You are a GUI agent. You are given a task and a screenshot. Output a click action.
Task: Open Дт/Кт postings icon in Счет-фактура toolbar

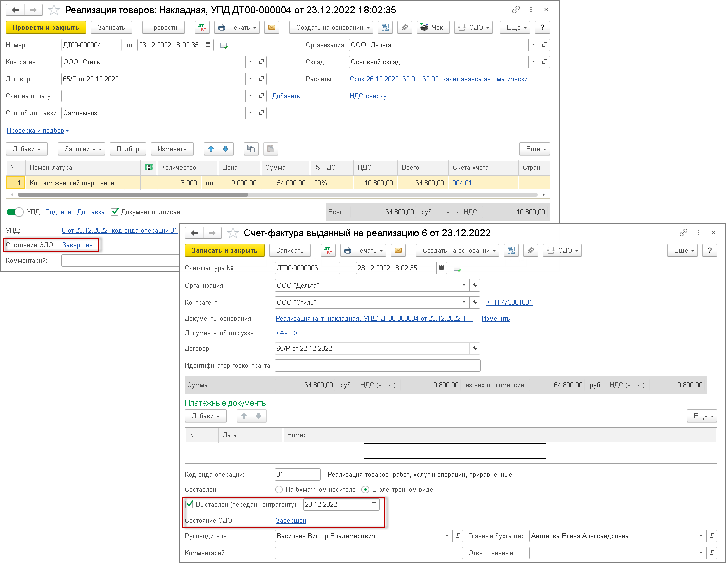coord(328,250)
